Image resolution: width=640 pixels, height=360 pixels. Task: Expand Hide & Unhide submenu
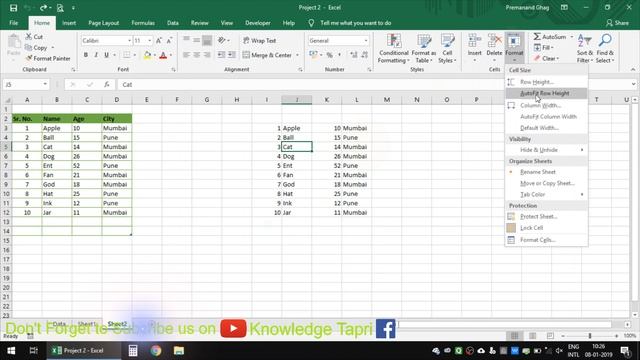(x=547, y=150)
